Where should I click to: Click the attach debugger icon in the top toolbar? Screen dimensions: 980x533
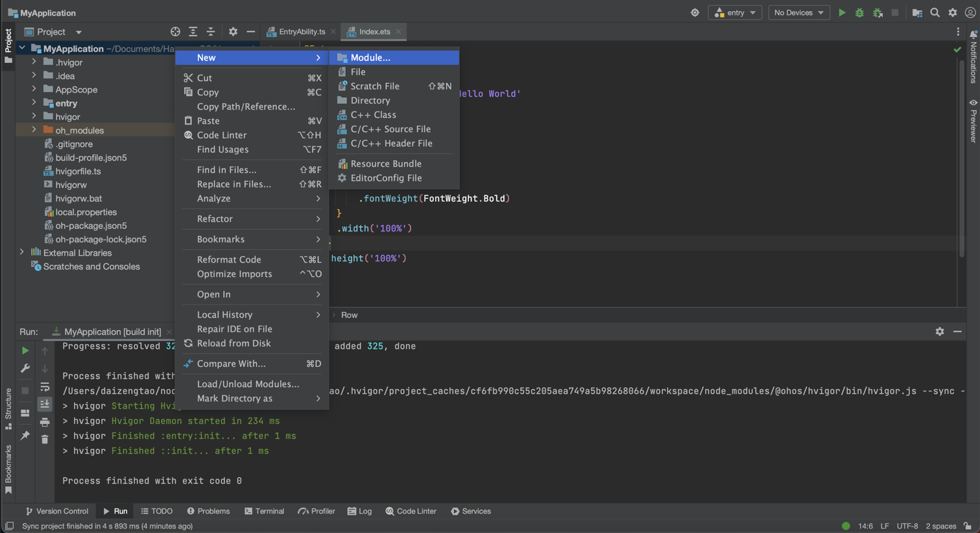click(878, 12)
